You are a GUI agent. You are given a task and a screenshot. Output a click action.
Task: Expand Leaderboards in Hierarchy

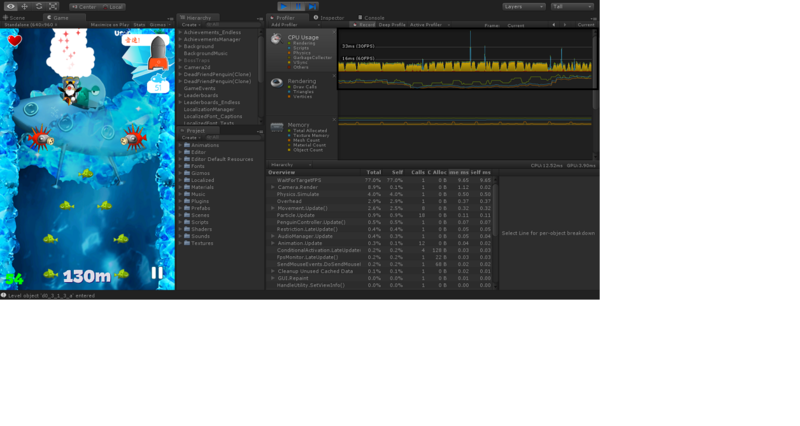[x=180, y=95]
